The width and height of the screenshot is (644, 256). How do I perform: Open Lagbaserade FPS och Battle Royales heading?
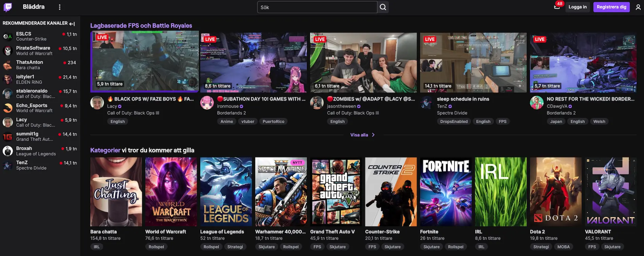click(141, 25)
